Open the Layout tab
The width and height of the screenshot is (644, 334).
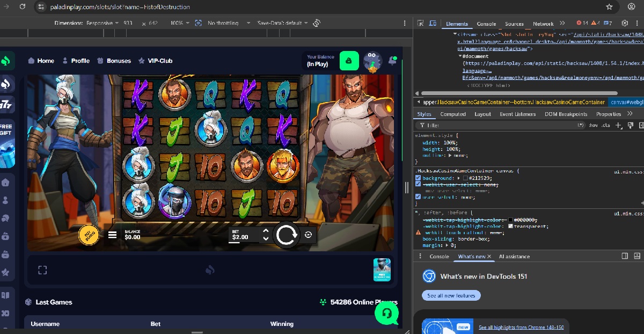pos(482,114)
